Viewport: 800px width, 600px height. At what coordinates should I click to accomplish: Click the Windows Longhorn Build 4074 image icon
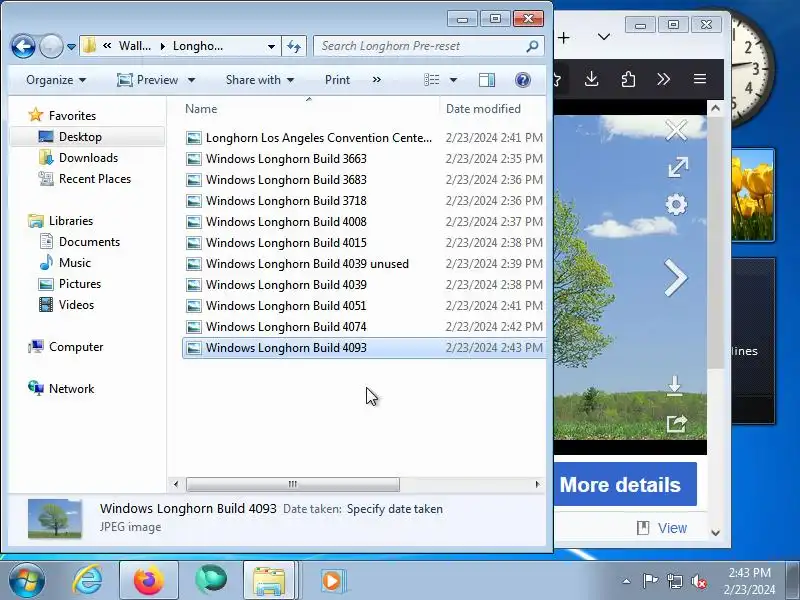[x=193, y=327]
